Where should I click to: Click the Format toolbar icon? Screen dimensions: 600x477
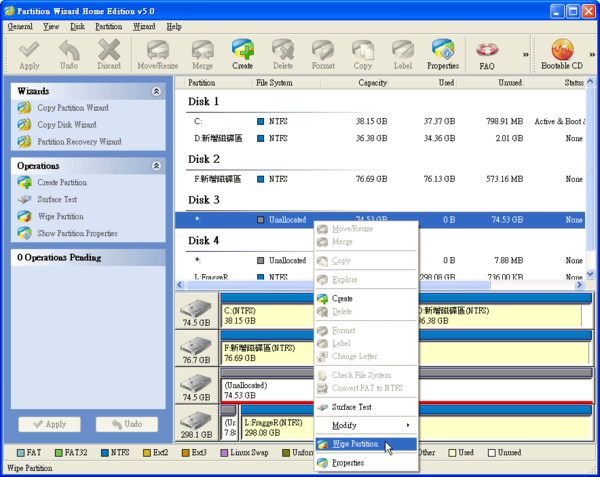[x=323, y=55]
